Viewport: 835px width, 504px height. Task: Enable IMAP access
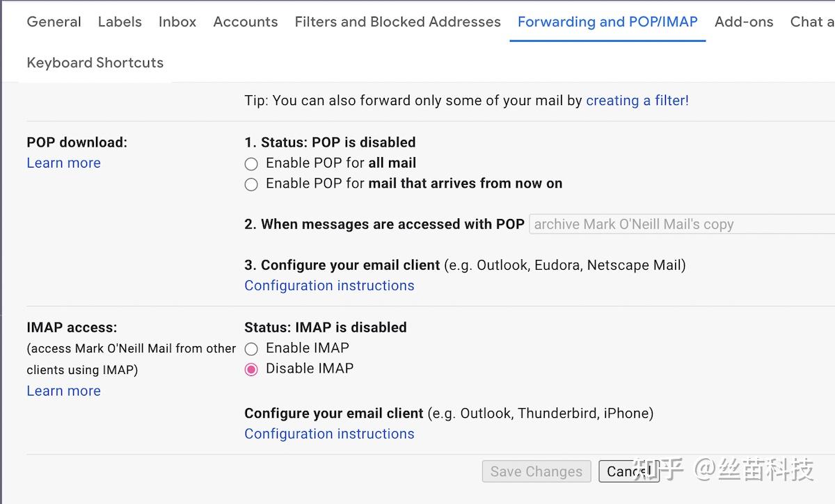251,348
